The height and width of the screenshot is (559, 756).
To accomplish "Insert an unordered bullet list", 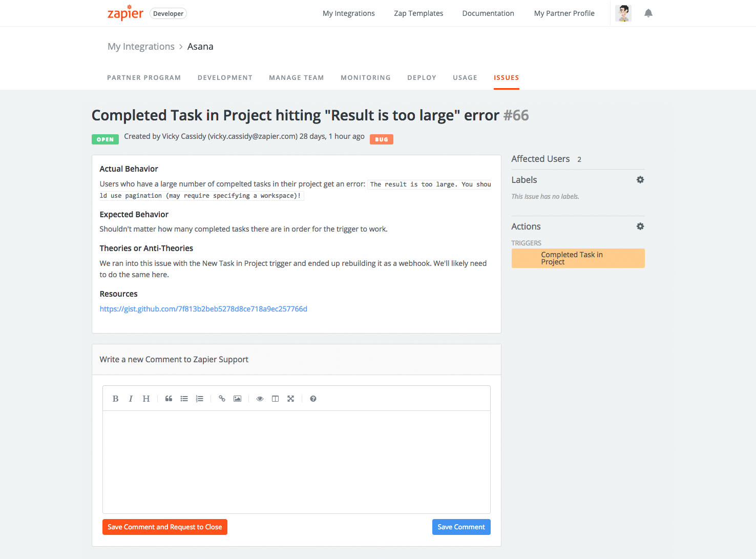I will (184, 399).
